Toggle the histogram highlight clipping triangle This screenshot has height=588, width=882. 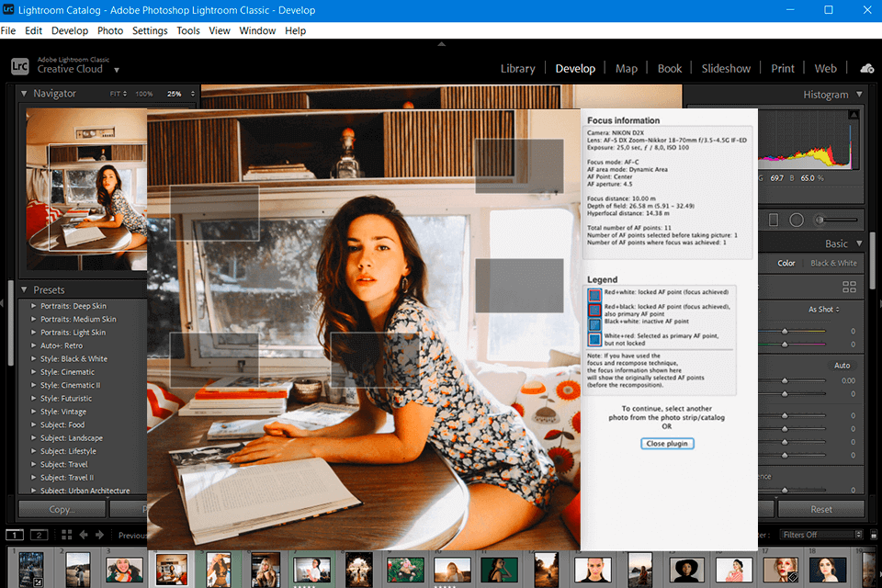[854, 115]
